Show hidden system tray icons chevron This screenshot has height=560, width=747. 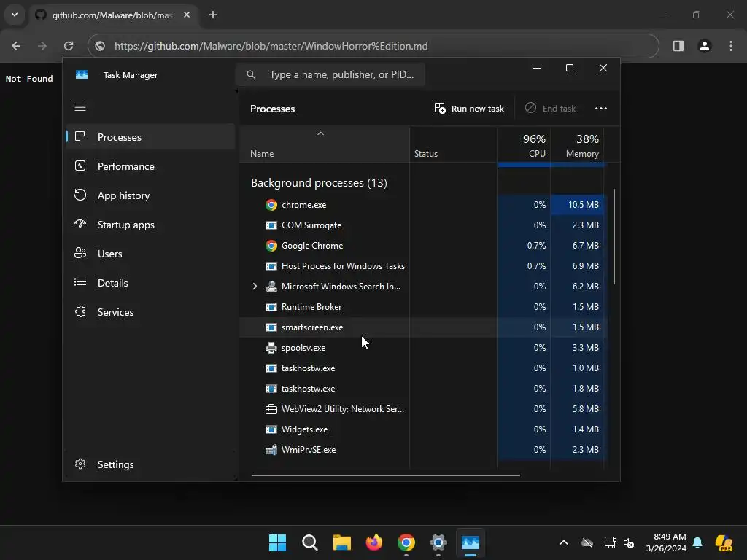point(564,542)
